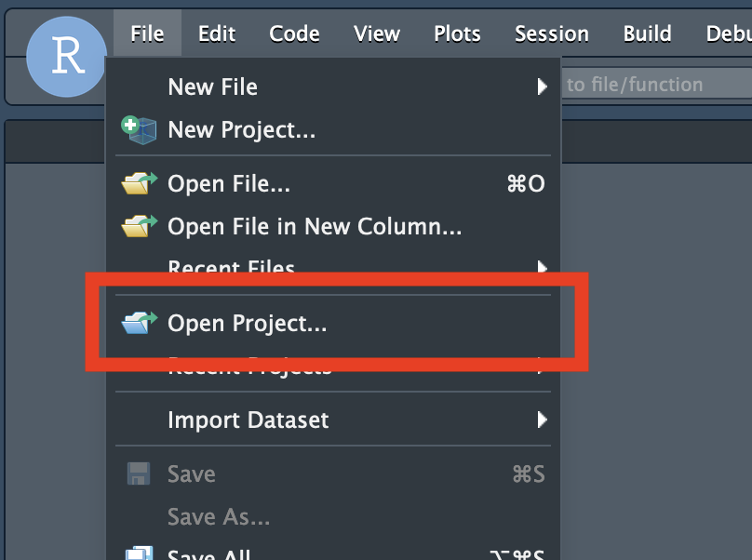The height and width of the screenshot is (560, 752).
Task: Choose Open Project... menu entry
Action: pos(247,324)
